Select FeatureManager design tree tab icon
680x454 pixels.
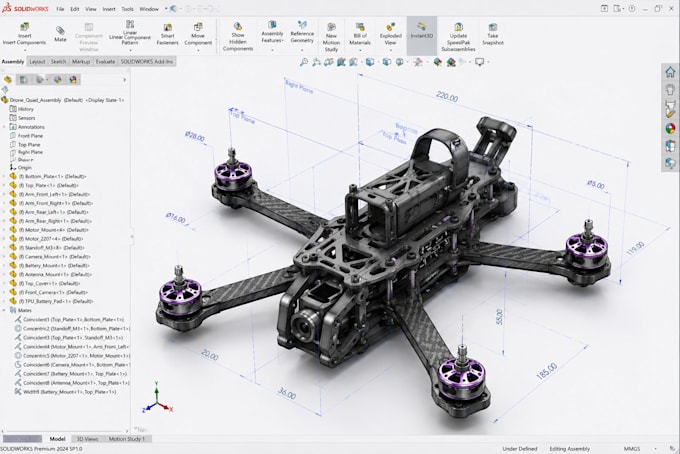[7, 79]
